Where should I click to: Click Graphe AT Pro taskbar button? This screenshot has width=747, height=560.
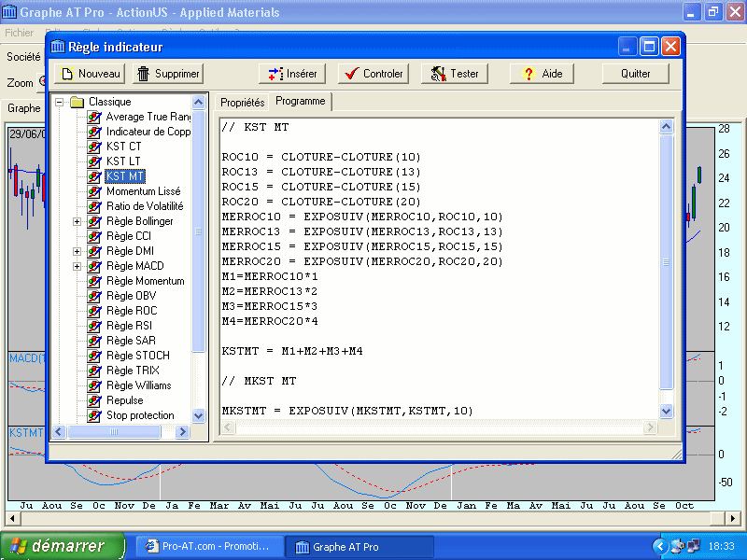[359, 547]
